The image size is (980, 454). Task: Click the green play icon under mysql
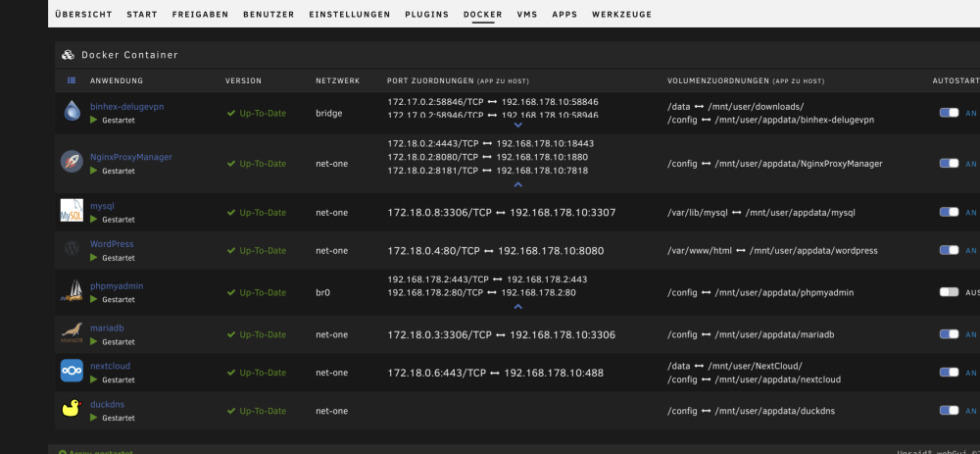(94, 220)
